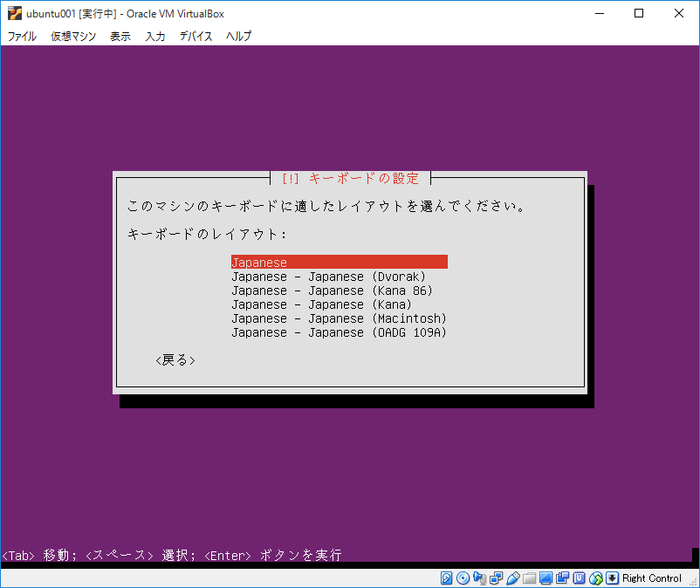The image size is (700, 588).
Task: Open the 仮想マシン menu
Action: coord(73,36)
